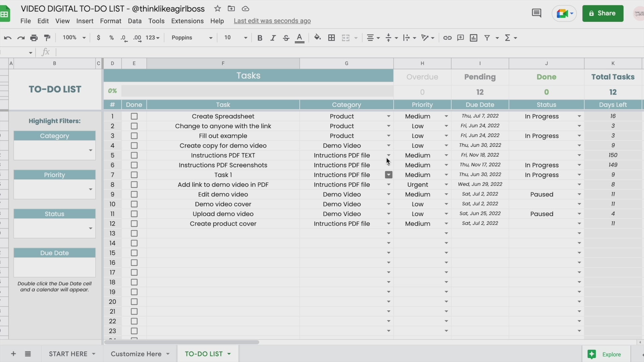The height and width of the screenshot is (362, 644).
Task: Star this spreadsheet document
Action: pos(217,9)
